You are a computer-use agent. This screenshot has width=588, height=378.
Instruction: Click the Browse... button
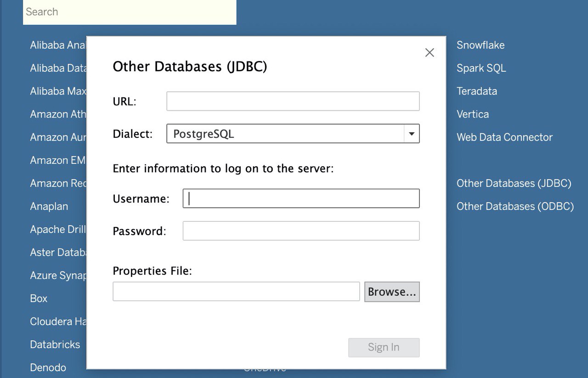pos(392,292)
